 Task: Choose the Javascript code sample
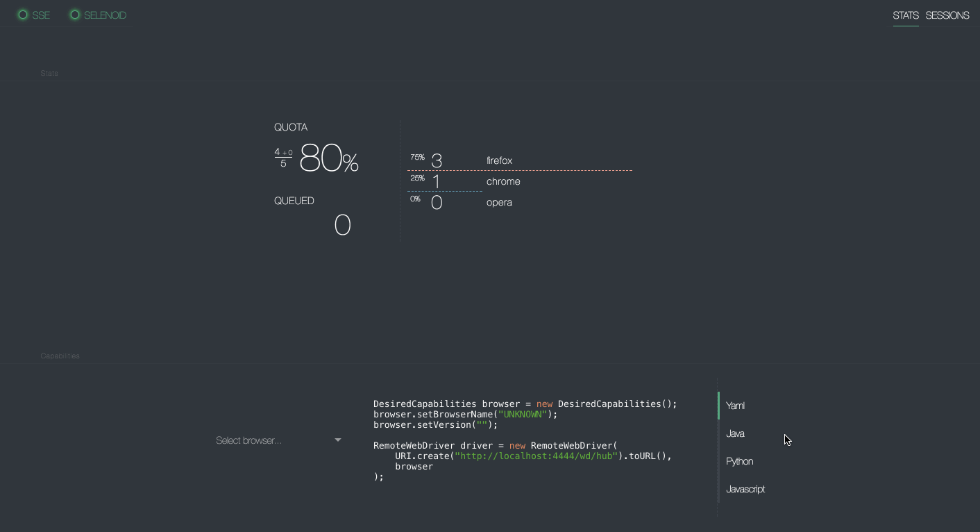[x=745, y=489]
